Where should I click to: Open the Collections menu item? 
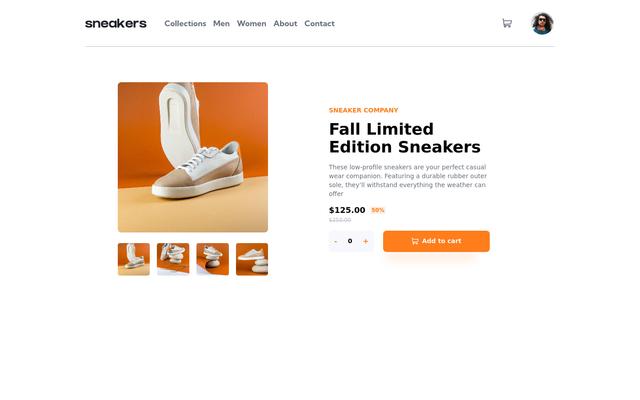(x=185, y=24)
